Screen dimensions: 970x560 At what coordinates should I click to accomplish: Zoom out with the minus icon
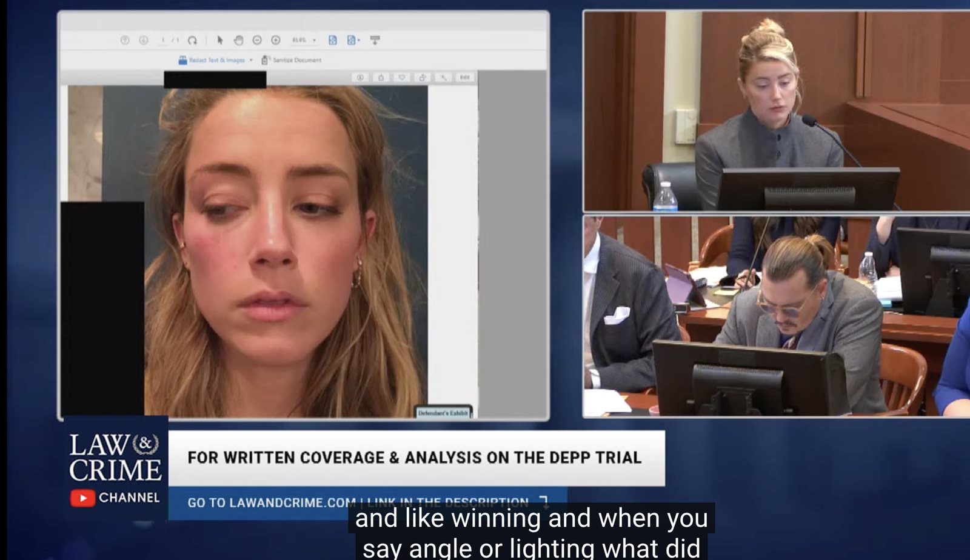[257, 40]
